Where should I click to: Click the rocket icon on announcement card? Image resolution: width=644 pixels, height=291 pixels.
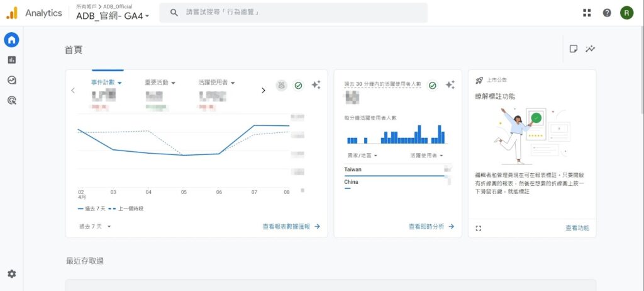(x=479, y=80)
